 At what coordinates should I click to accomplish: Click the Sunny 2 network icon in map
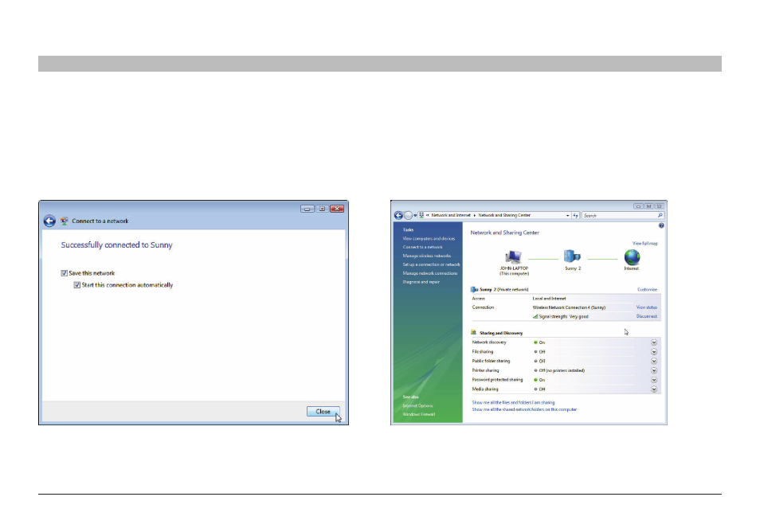click(x=572, y=256)
